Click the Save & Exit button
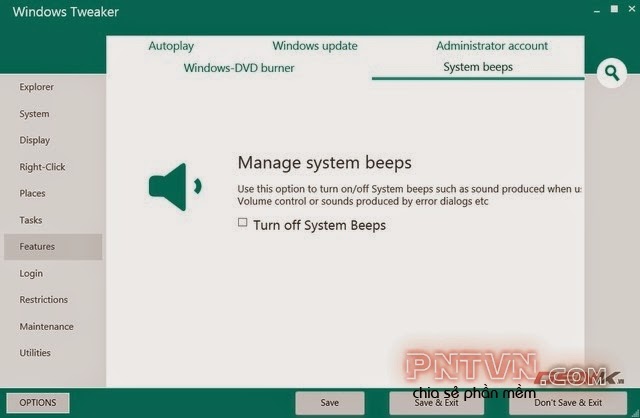The width and height of the screenshot is (640, 418). coord(436,403)
